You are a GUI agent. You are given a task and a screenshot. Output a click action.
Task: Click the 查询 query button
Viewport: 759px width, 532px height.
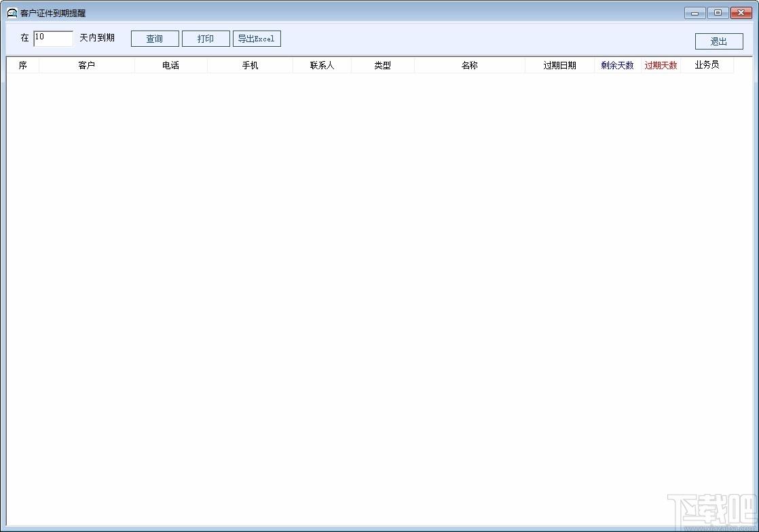[155, 39]
